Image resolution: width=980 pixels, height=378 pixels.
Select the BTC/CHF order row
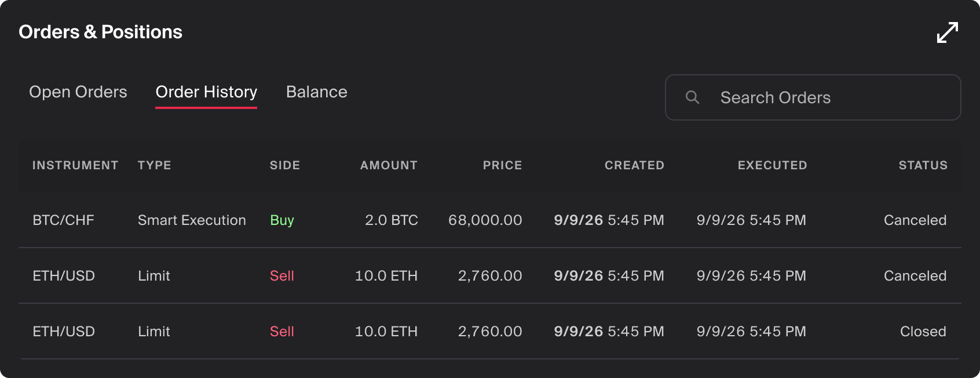click(x=490, y=220)
